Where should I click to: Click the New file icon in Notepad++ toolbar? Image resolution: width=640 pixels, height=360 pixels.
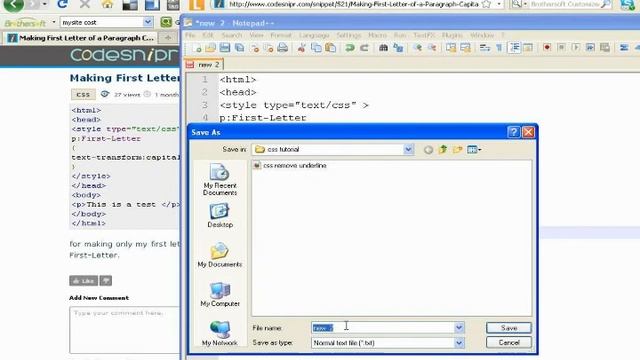tap(197, 48)
